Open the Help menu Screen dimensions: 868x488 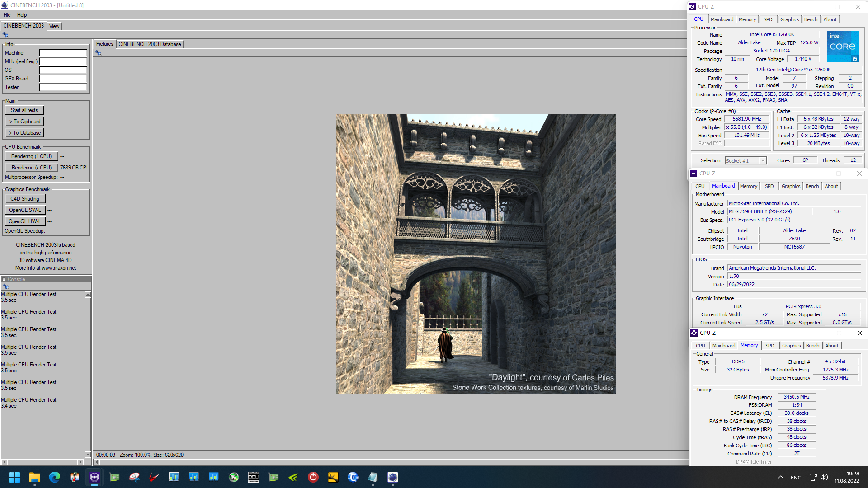click(x=22, y=15)
